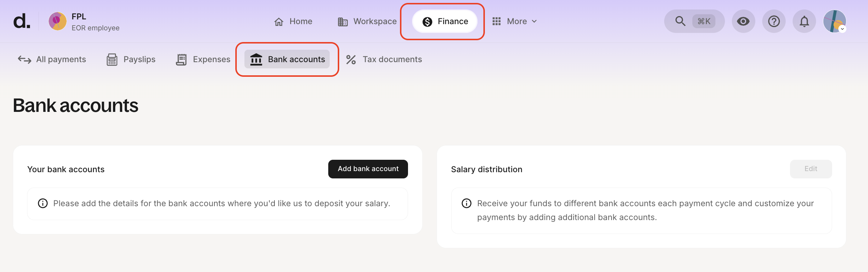Image resolution: width=868 pixels, height=272 pixels.
Task: Select the dollar icon inside Finance pill
Action: (x=426, y=21)
